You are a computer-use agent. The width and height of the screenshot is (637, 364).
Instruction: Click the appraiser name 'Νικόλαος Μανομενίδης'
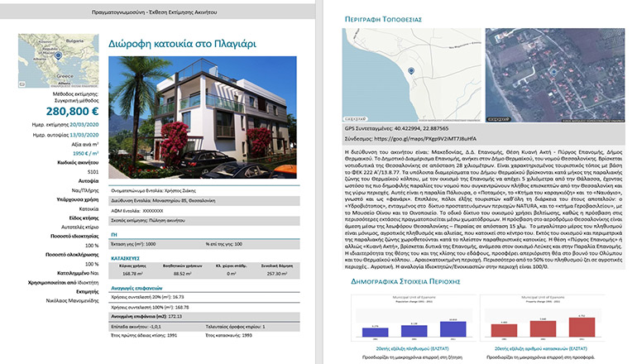click(x=72, y=300)
